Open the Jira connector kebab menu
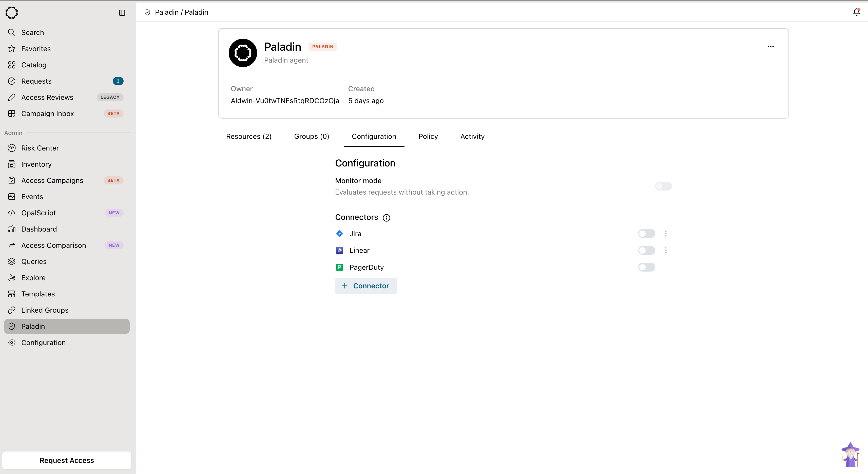Viewport: 868px width, 474px height. 666,233
